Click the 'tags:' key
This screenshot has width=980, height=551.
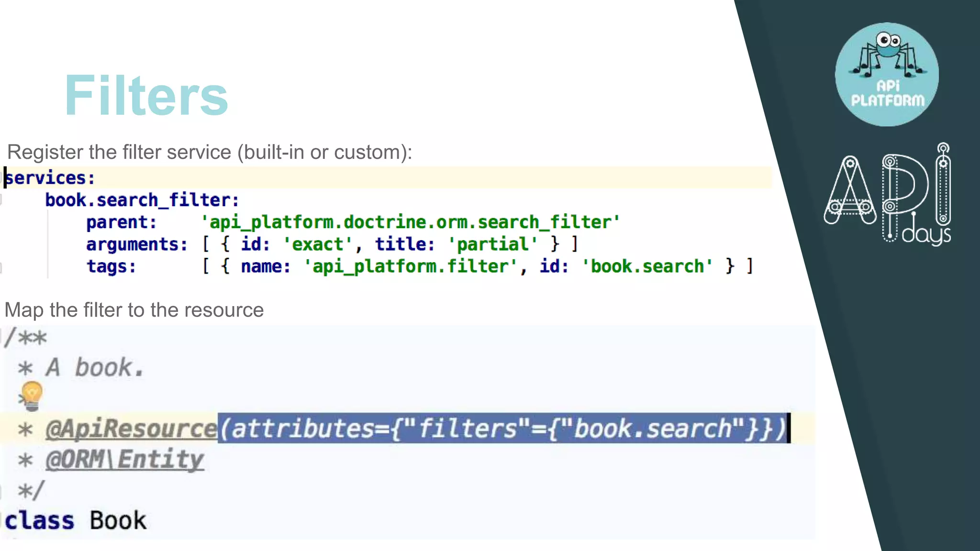[111, 266]
